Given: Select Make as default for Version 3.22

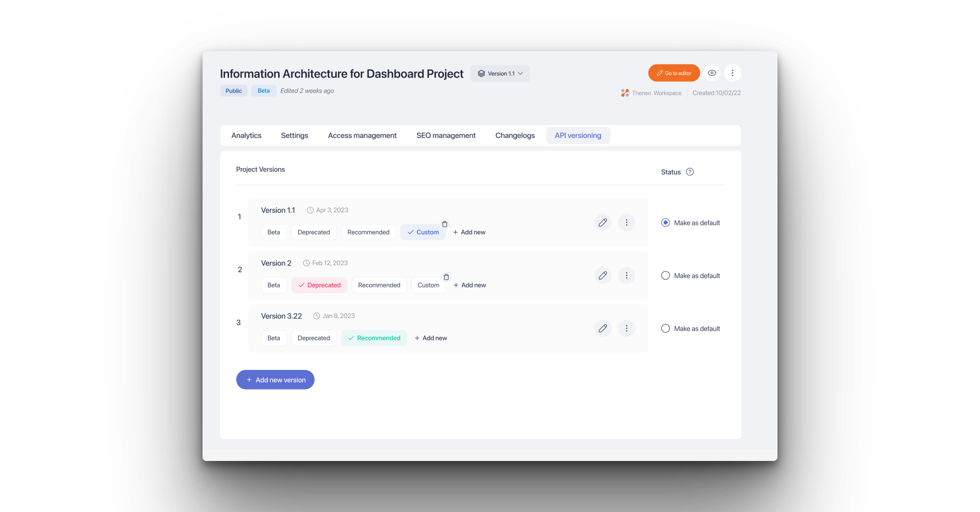Looking at the screenshot, I should coord(666,328).
